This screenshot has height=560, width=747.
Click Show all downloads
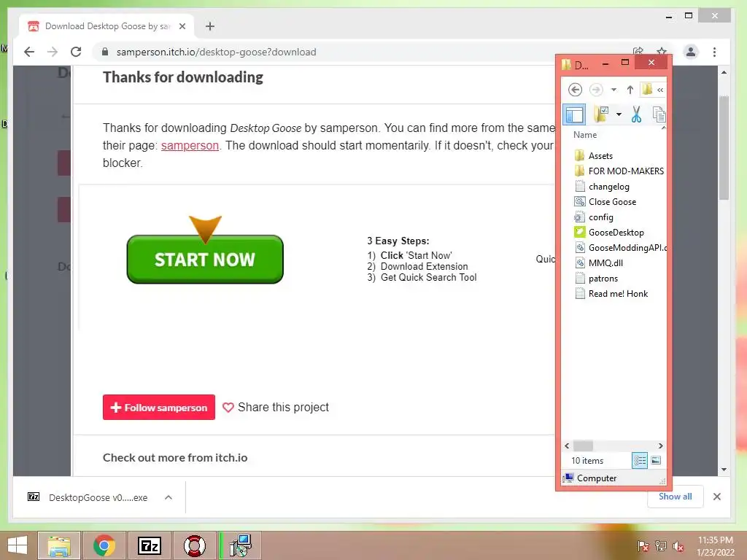[675, 496]
